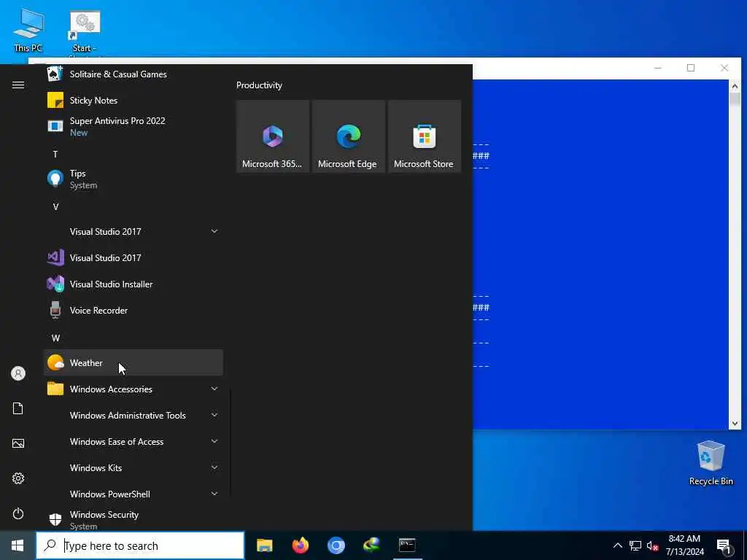The width and height of the screenshot is (747, 560).
Task: Click the Productivity group heading
Action: (259, 85)
